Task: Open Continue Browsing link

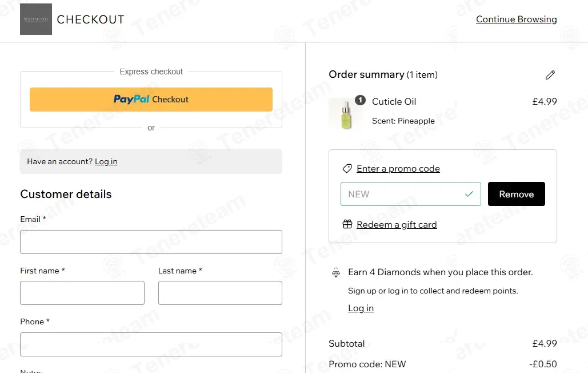Action: click(x=517, y=19)
